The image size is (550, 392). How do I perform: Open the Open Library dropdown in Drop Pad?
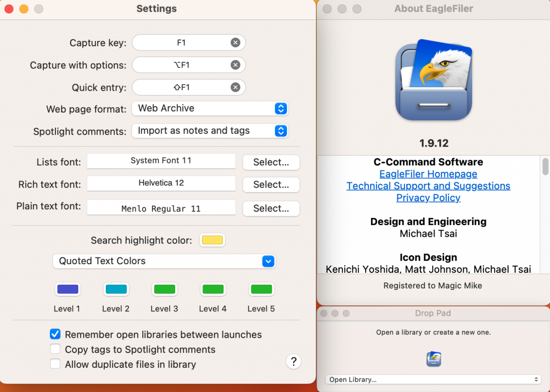point(433,380)
